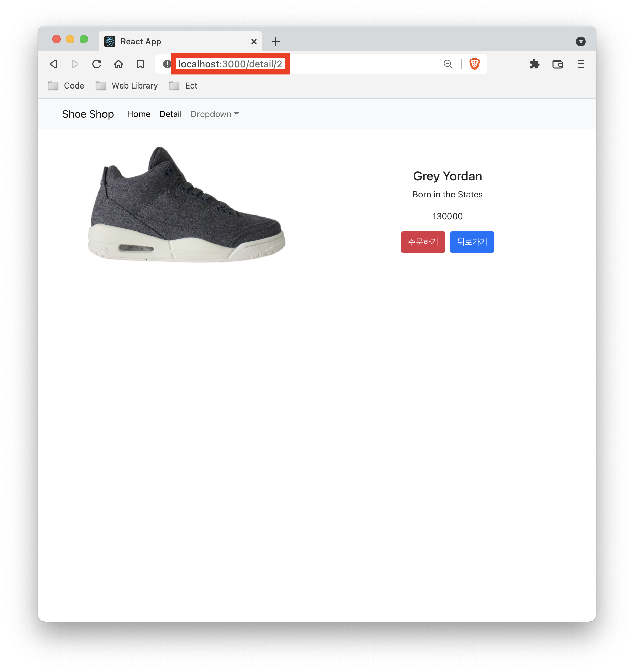Click the browser forward arrow
The height and width of the screenshot is (672, 634).
[x=75, y=64]
